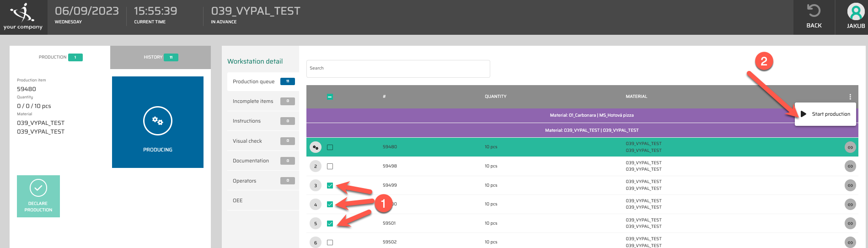This screenshot has width=868, height=248.
Task: Toggle the select-all checkbox in table header
Action: point(330,97)
